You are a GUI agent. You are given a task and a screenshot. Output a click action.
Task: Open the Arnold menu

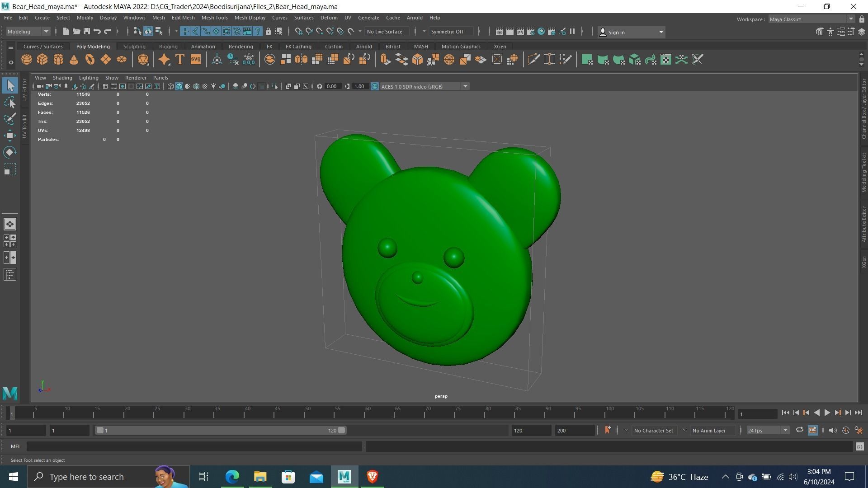pos(415,18)
